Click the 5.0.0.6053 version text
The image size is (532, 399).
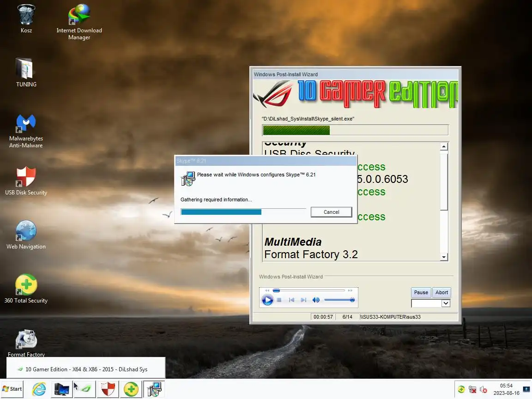[382, 179]
